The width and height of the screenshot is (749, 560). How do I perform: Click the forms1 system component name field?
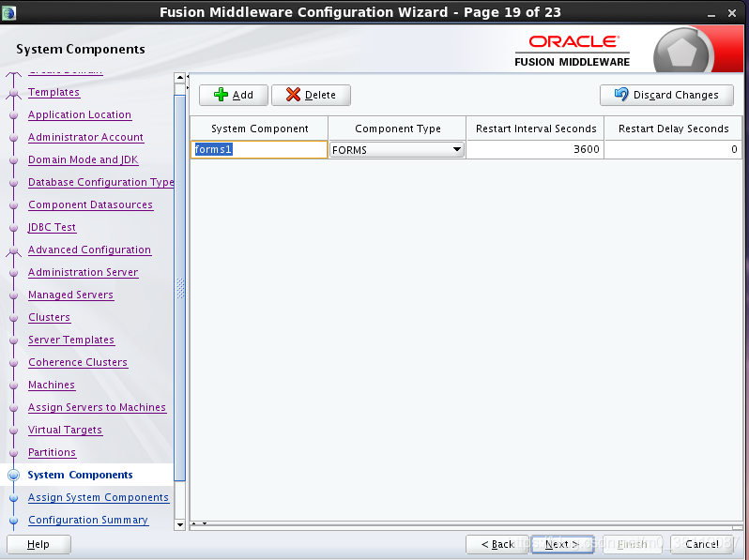259,149
